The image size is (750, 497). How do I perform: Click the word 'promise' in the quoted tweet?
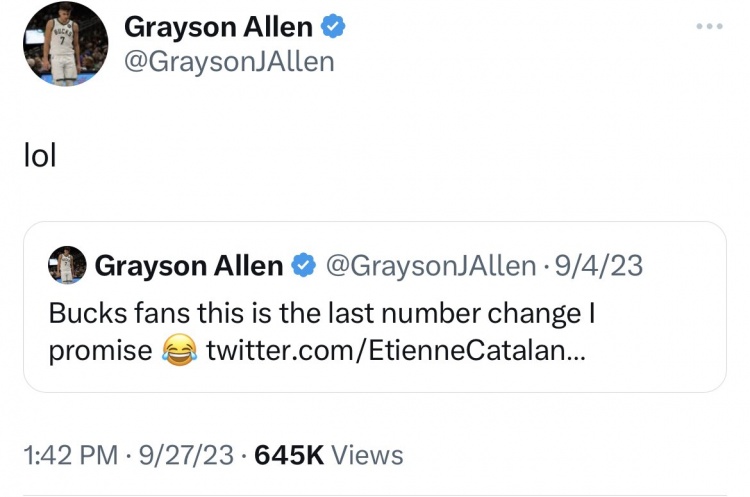(100, 353)
